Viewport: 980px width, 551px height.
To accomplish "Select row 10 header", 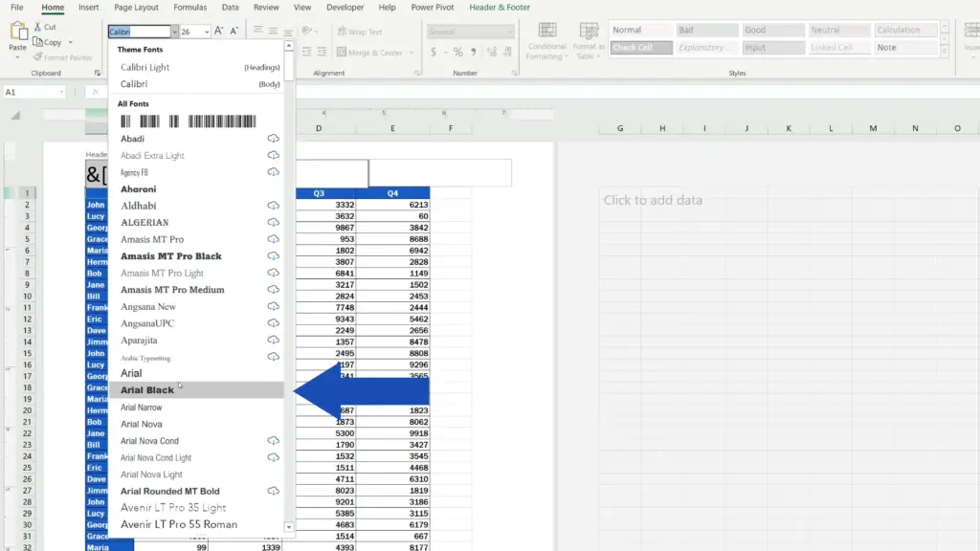I will (x=27, y=297).
